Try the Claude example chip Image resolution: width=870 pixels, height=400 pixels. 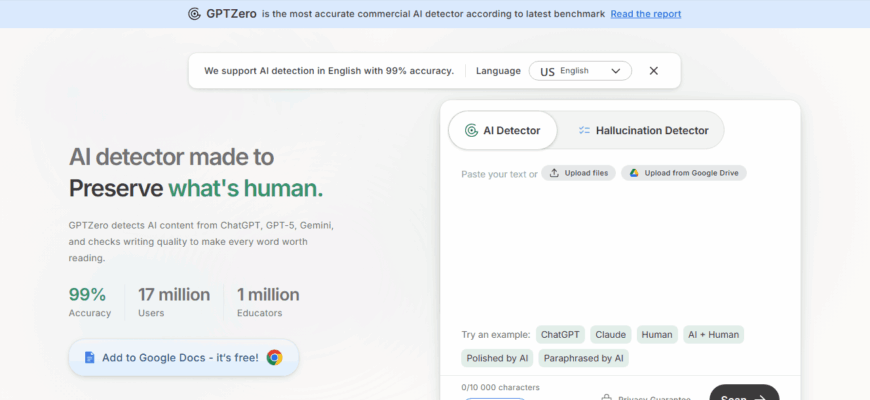(x=610, y=335)
